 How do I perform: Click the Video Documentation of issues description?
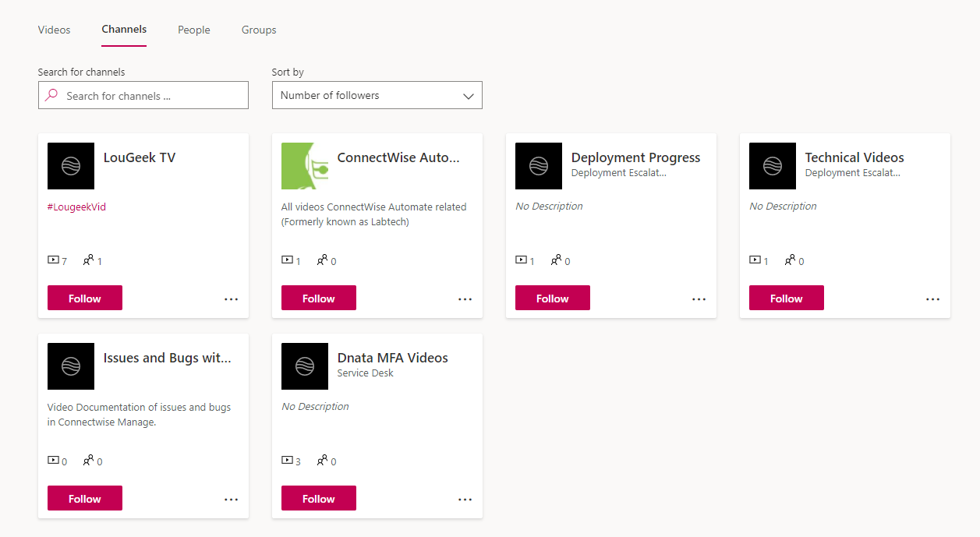coord(139,415)
